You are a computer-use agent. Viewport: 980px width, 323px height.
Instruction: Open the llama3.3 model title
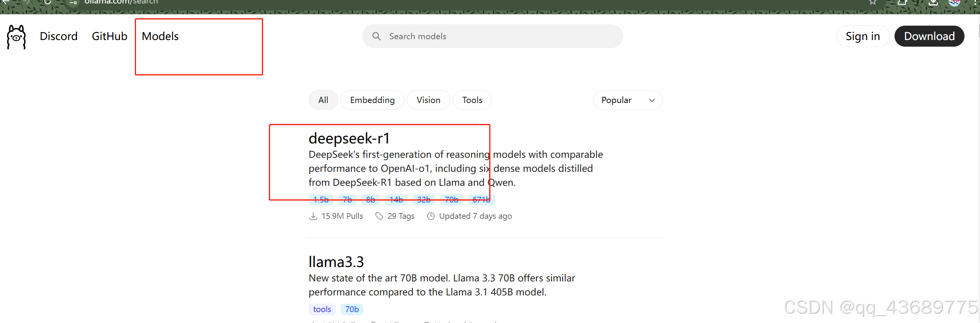pyautogui.click(x=336, y=262)
